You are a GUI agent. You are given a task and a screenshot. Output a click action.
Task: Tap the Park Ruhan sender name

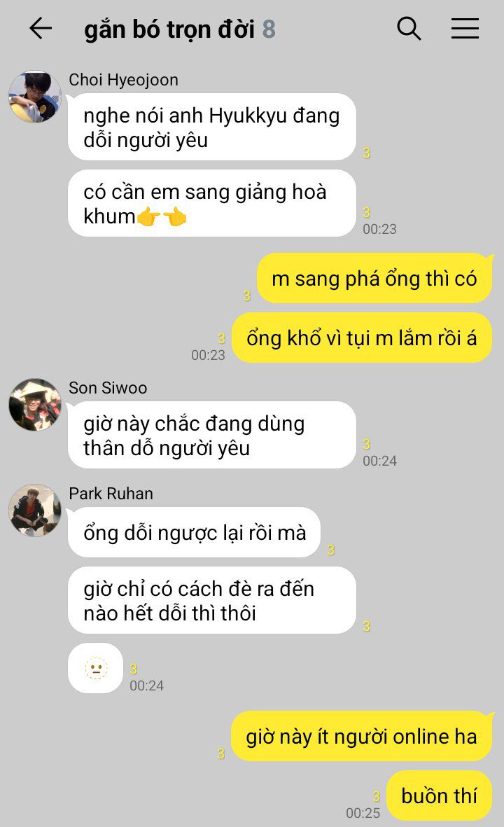pos(111,494)
